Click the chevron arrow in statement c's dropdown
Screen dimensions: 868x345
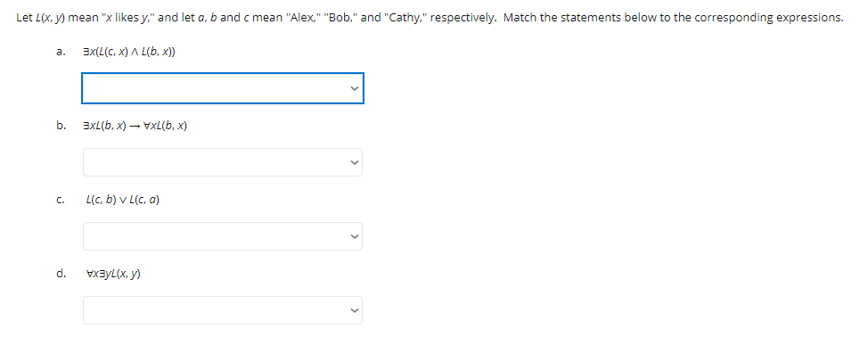click(355, 236)
